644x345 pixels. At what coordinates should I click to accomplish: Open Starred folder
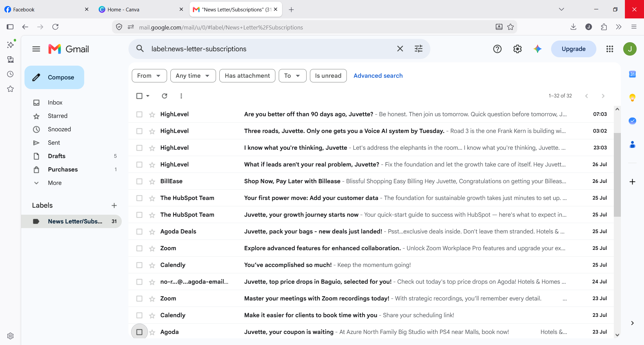click(57, 116)
